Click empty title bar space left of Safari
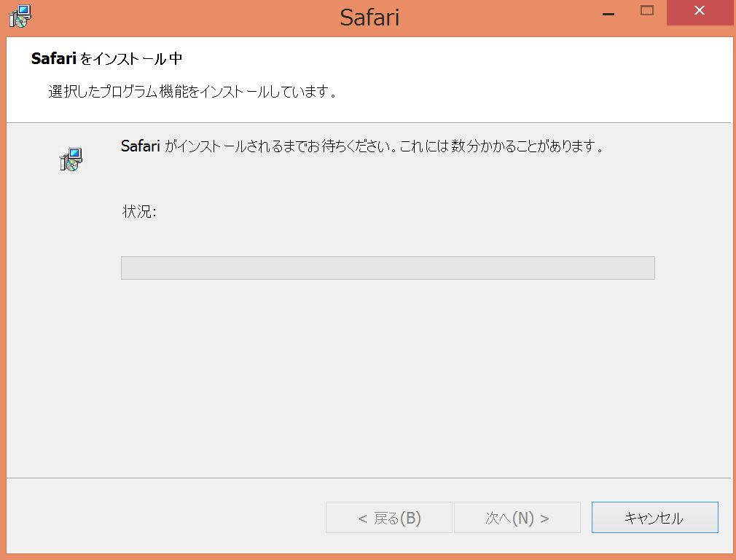The image size is (736, 560). coord(182,17)
